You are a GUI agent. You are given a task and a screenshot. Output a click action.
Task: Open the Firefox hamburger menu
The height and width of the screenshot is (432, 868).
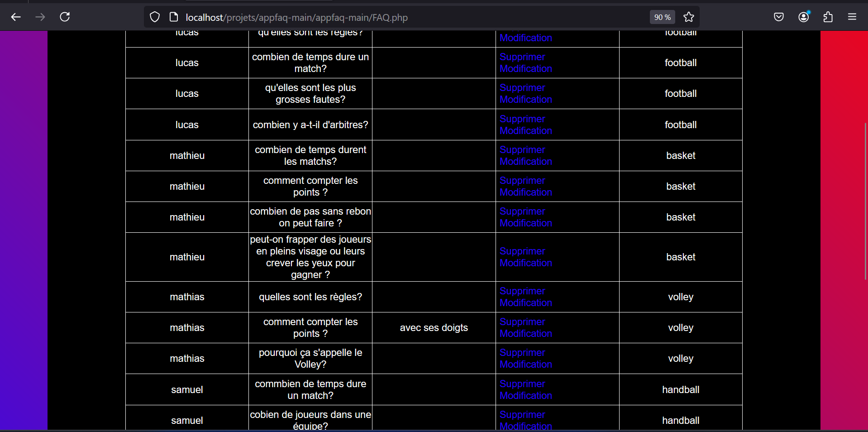(x=852, y=17)
